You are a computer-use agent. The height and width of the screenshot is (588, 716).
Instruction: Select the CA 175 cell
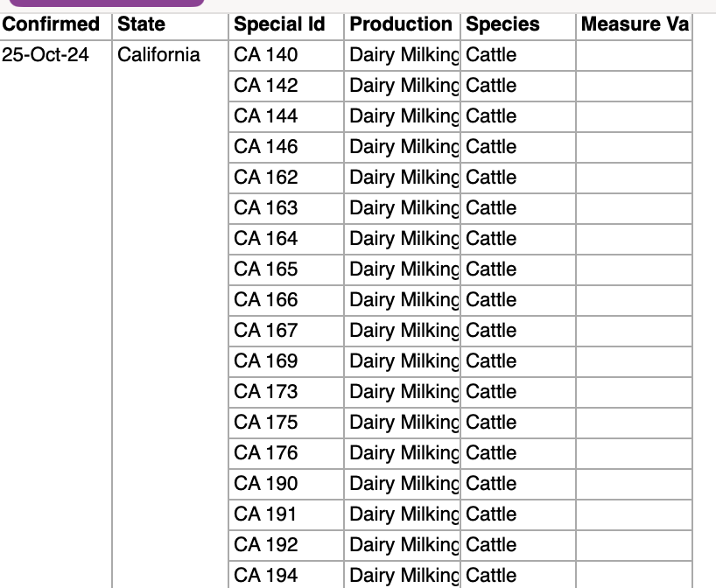(x=286, y=423)
